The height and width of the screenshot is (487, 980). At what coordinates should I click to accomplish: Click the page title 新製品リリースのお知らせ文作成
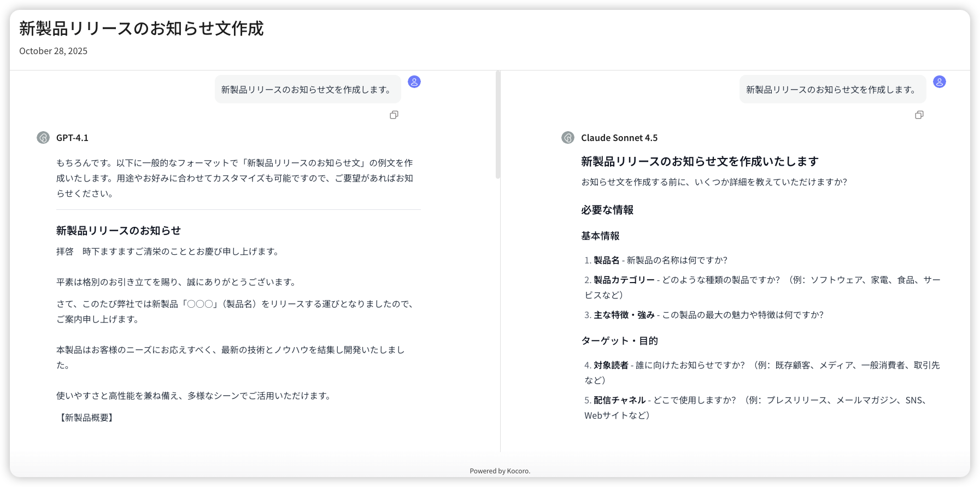[142, 28]
